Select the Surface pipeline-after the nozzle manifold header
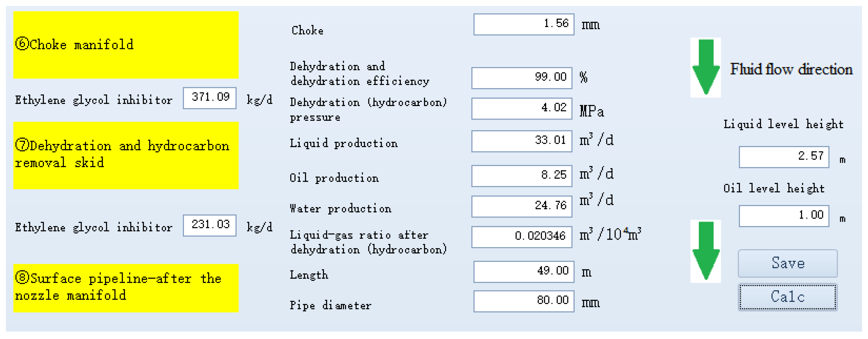 (x=126, y=288)
